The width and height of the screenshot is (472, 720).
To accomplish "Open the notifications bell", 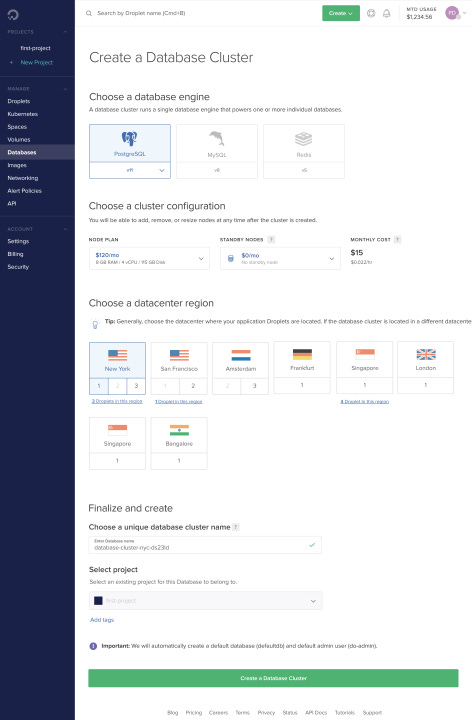I will pos(387,13).
